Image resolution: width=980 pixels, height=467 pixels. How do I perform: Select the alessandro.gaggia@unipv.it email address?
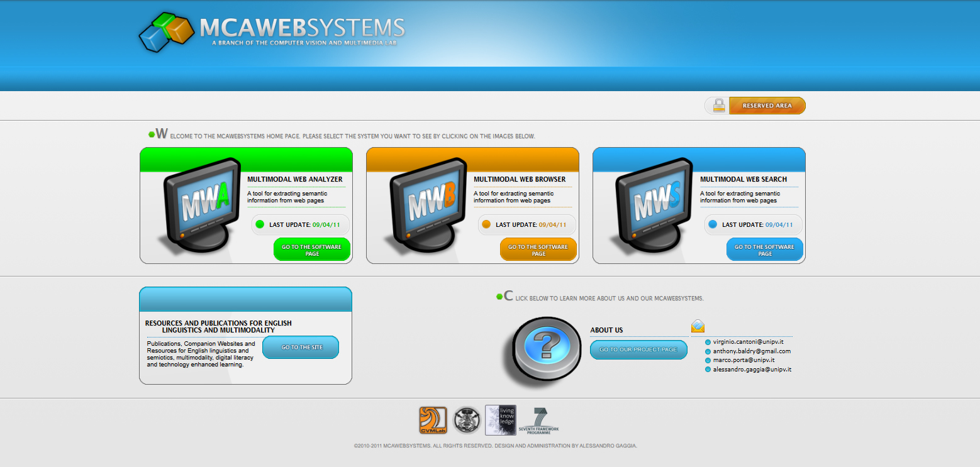point(752,370)
